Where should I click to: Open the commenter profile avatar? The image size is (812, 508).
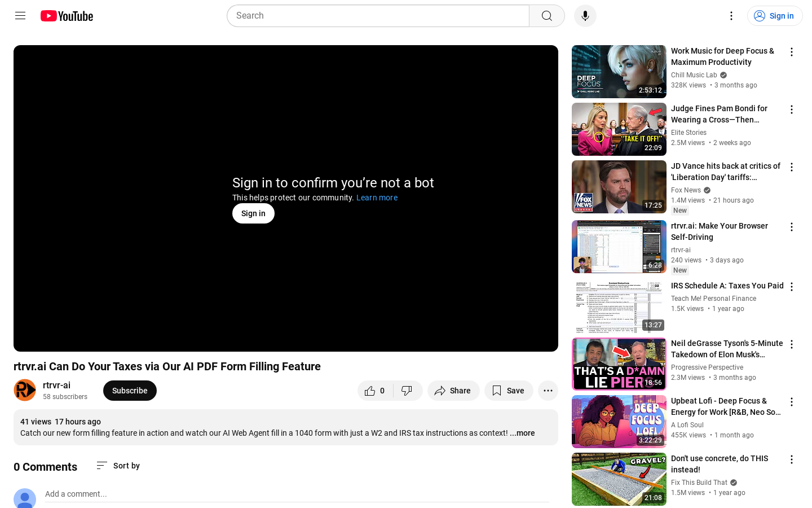25,498
